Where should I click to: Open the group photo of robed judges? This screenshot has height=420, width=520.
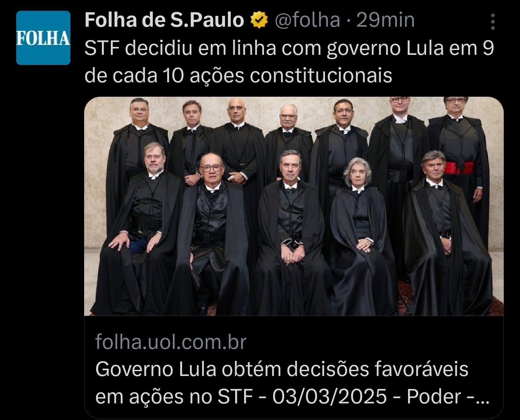pyautogui.click(x=294, y=206)
